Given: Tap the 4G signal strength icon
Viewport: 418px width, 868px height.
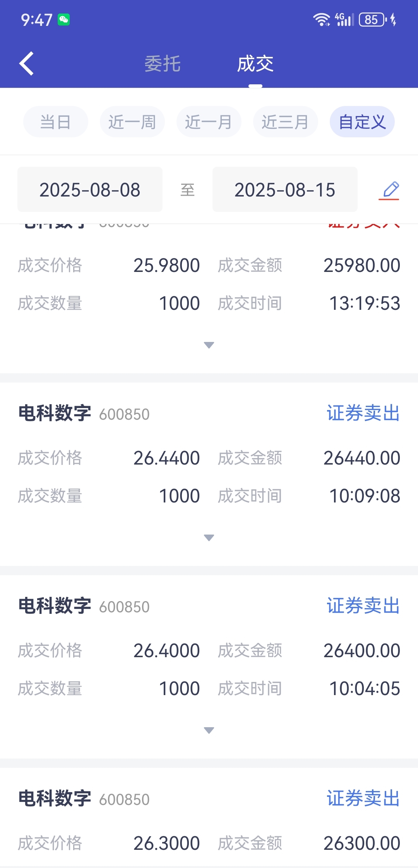Looking at the screenshot, I should (344, 19).
